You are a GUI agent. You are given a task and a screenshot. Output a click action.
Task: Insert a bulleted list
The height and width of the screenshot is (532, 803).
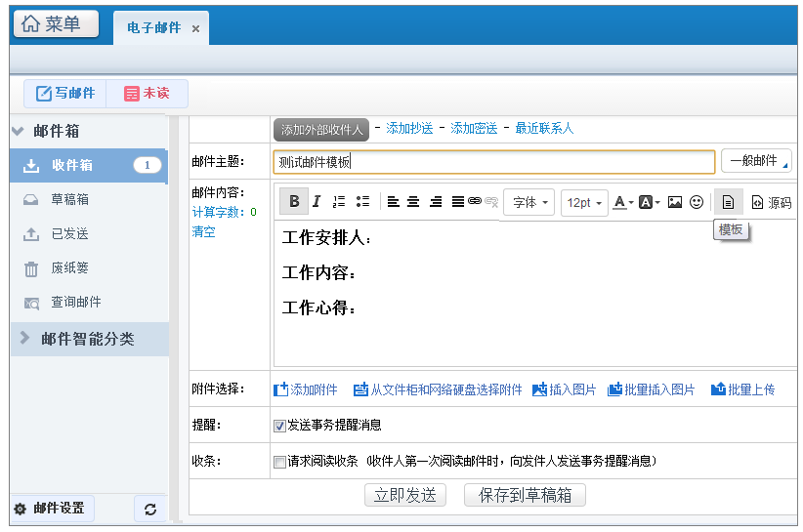click(362, 202)
